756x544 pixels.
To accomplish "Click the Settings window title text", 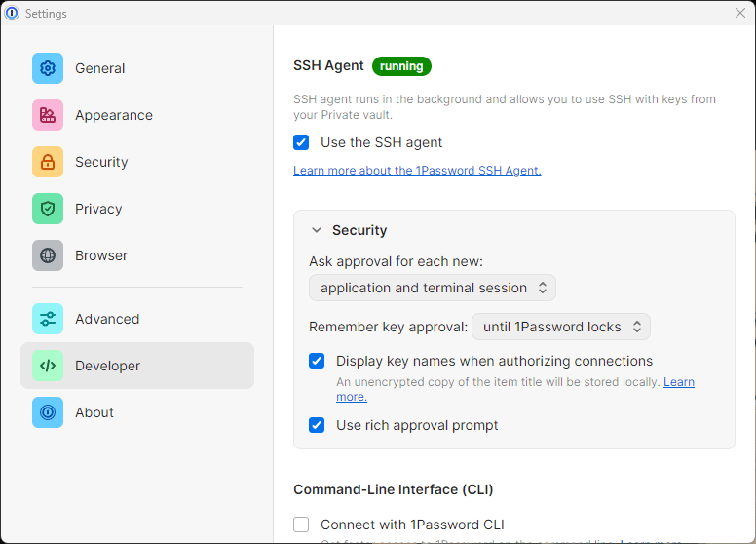I will click(46, 14).
